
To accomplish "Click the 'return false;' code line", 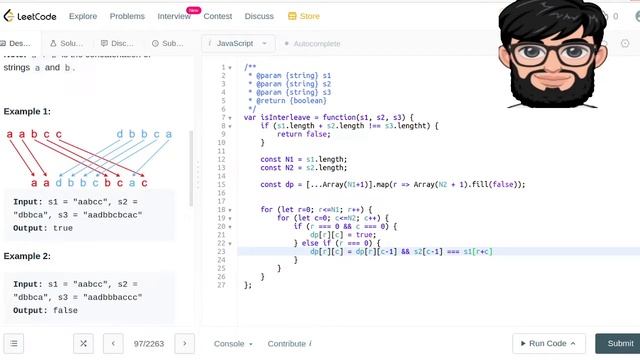I will (304, 134).
